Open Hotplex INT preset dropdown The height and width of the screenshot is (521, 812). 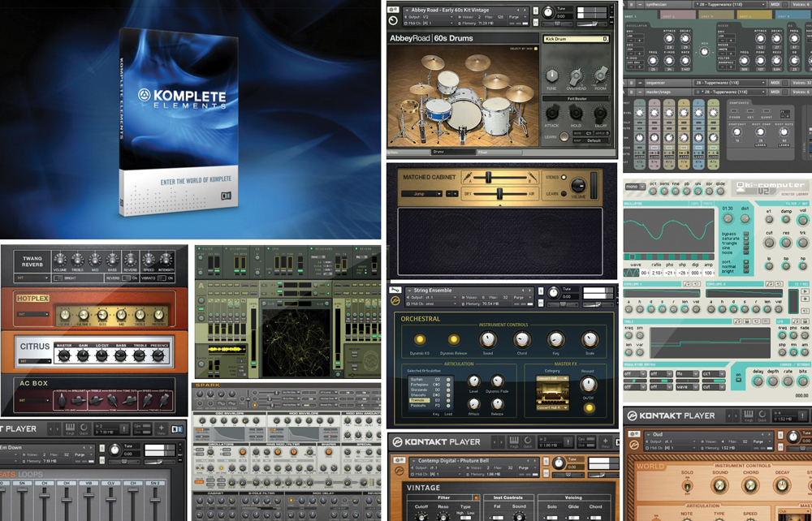pyautogui.click(x=33, y=314)
